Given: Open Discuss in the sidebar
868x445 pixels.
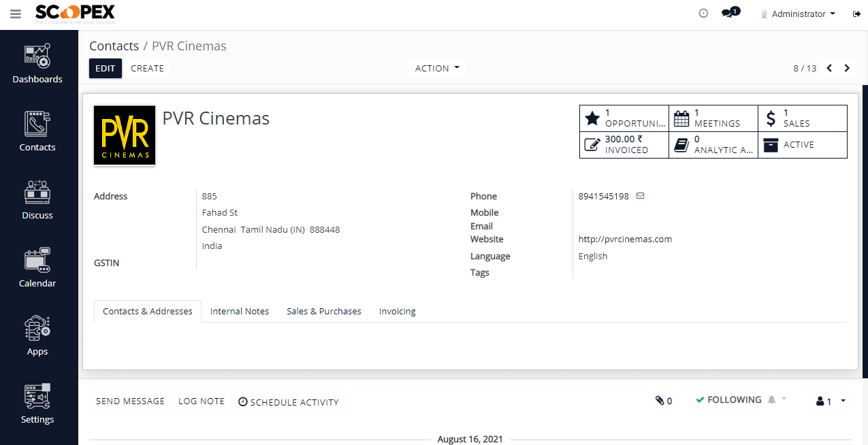Looking at the screenshot, I should 37,201.
